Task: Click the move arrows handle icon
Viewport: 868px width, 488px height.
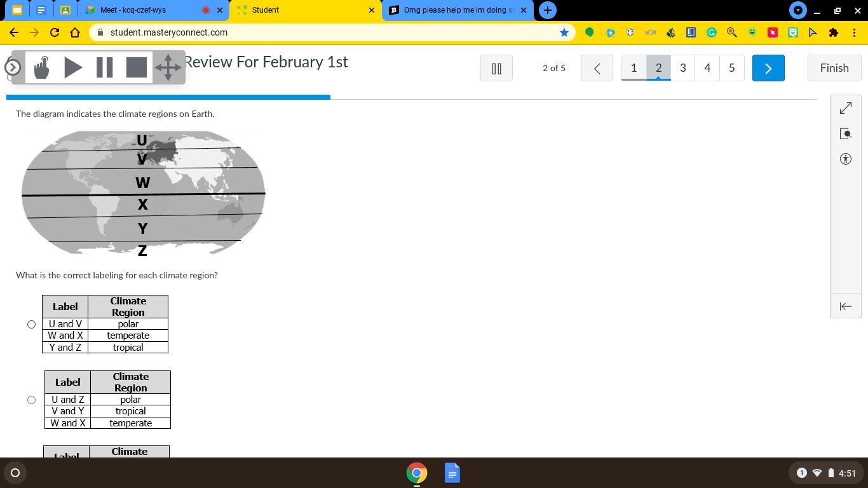Action: pyautogui.click(x=168, y=67)
